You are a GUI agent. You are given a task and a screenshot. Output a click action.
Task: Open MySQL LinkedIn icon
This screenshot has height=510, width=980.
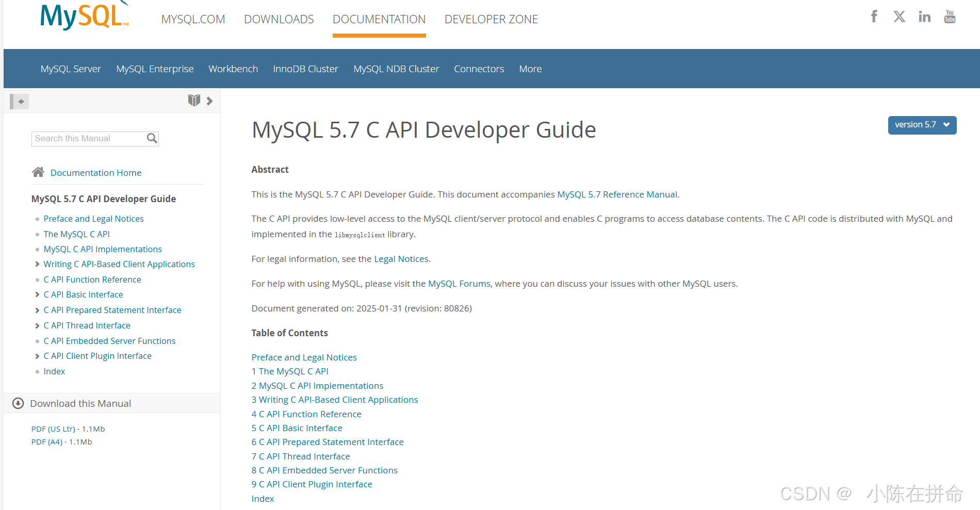point(925,17)
